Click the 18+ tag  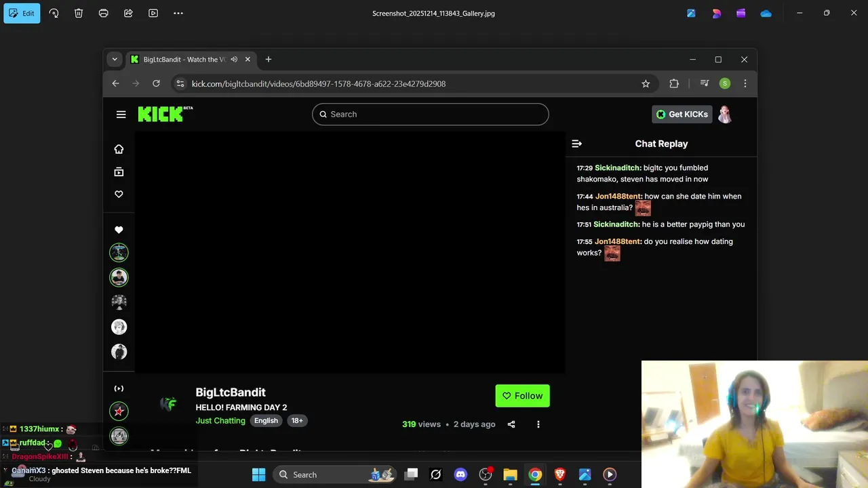(x=297, y=420)
